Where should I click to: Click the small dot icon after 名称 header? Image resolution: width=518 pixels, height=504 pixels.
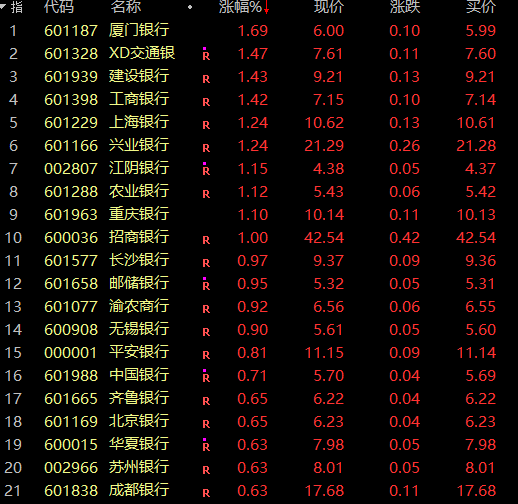(x=190, y=7)
